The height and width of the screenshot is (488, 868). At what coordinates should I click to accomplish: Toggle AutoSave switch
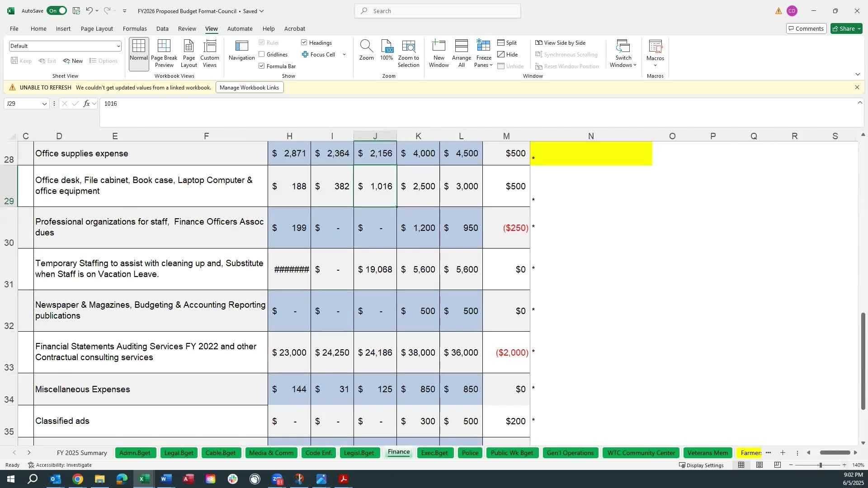pyautogui.click(x=57, y=10)
